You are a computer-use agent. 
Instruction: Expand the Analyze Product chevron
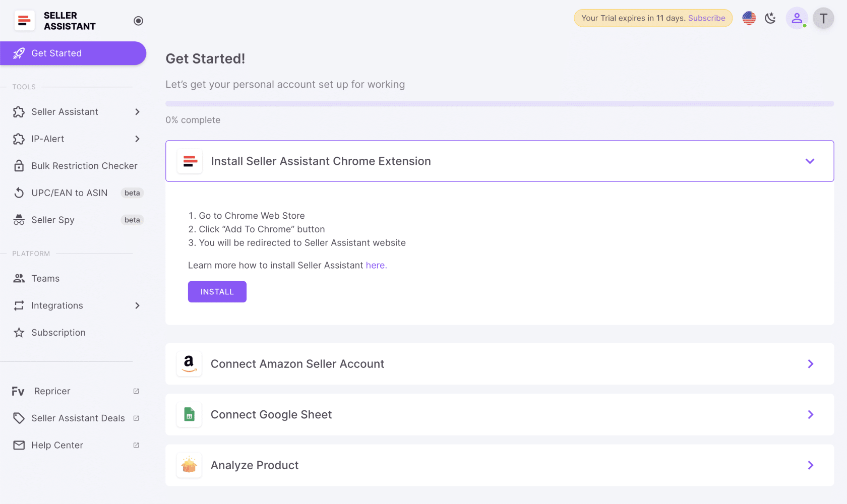811,465
